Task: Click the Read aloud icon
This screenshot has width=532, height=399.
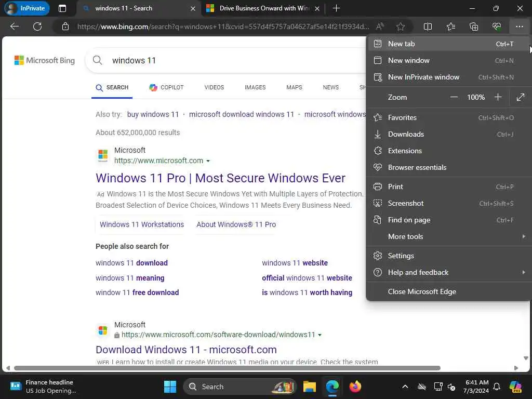Action: 380,26
